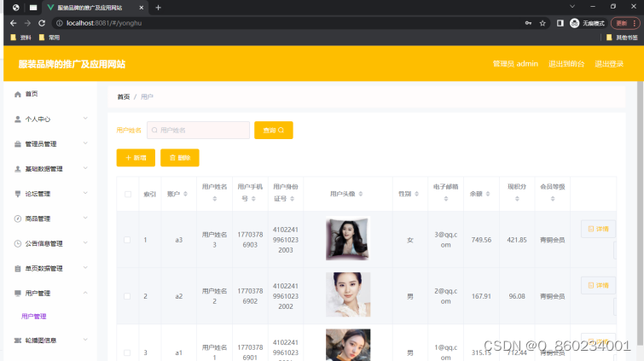Click the monitor icon beside 用户管理 menu
644x361 pixels.
coord(18,294)
